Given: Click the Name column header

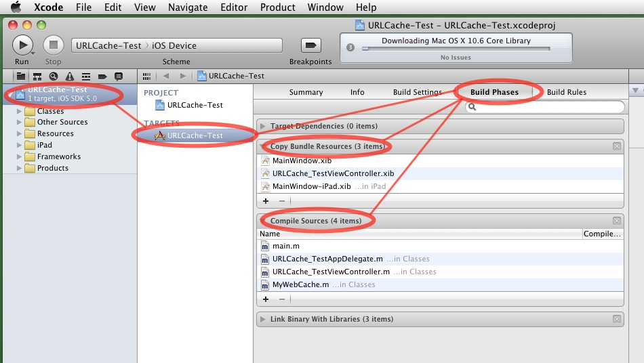Looking at the screenshot, I should coord(420,234).
